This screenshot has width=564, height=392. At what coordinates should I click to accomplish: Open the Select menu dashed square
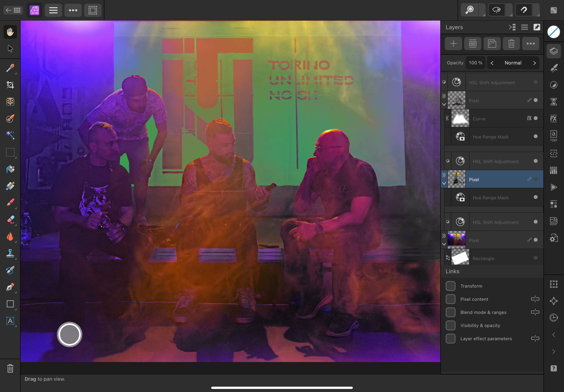[93, 10]
